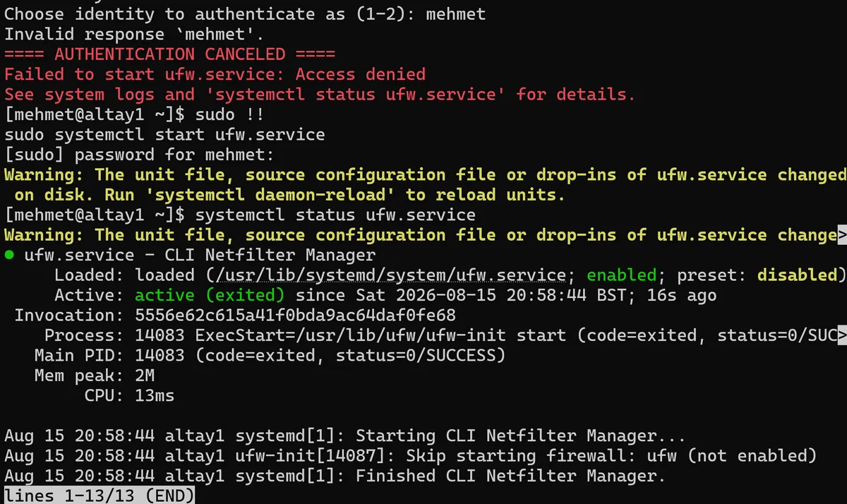847x504 pixels.
Task: Click the 'lines 1-13/13 (END)' pager status
Action: (99, 496)
